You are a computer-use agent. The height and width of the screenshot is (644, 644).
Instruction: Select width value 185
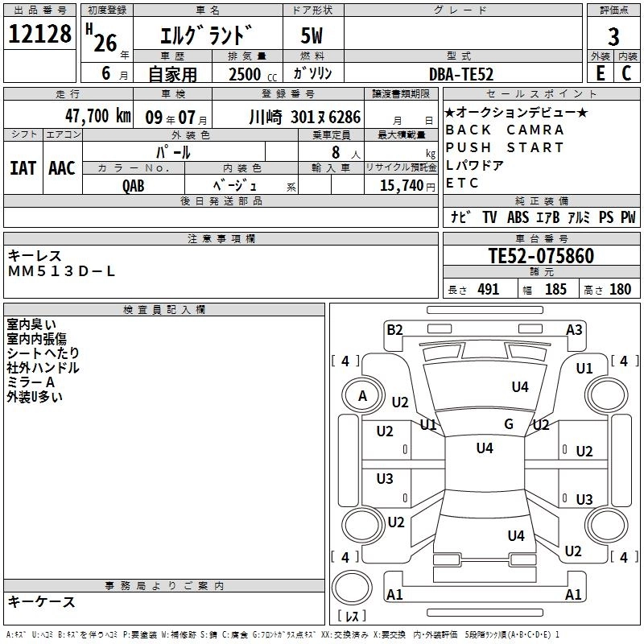(x=555, y=290)
